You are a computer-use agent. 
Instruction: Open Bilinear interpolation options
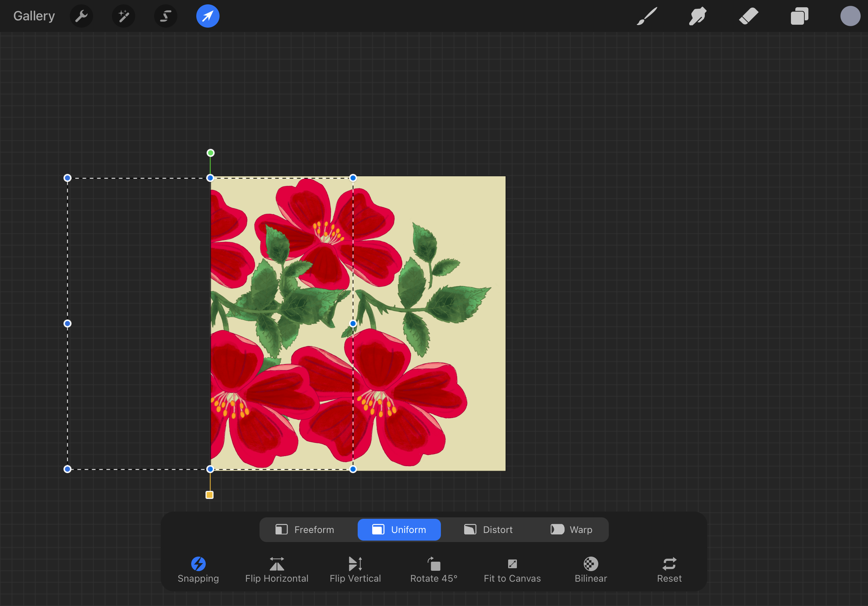591,570
